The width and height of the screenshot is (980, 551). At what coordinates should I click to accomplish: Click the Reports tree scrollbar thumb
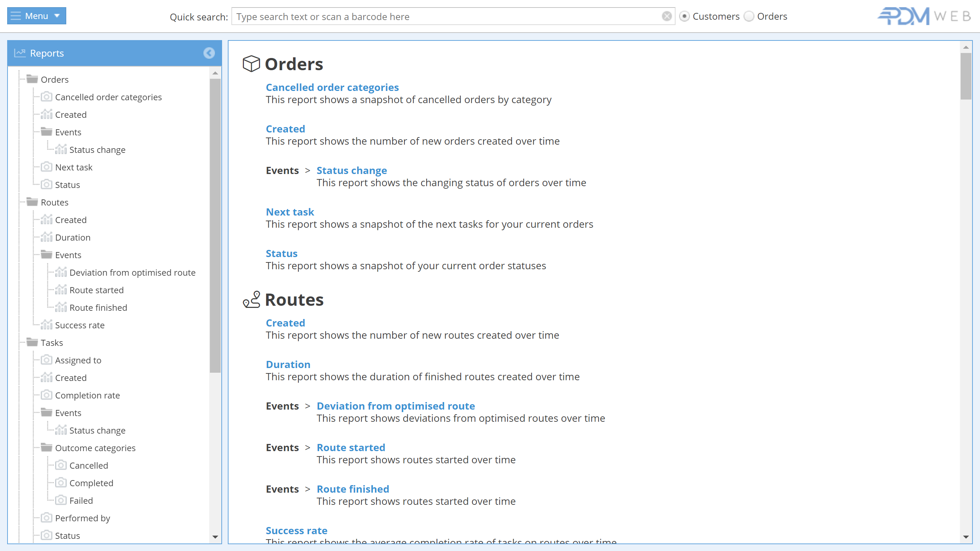pyautogui.click(x=215, y=226)
